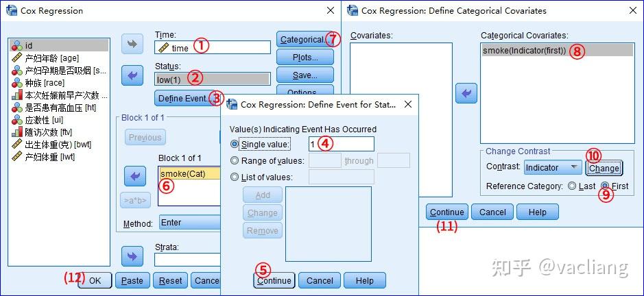Click Define Event button under Status
Image resolution: width=644 pixels, height=296 pixels.
(x=183, y=99)
